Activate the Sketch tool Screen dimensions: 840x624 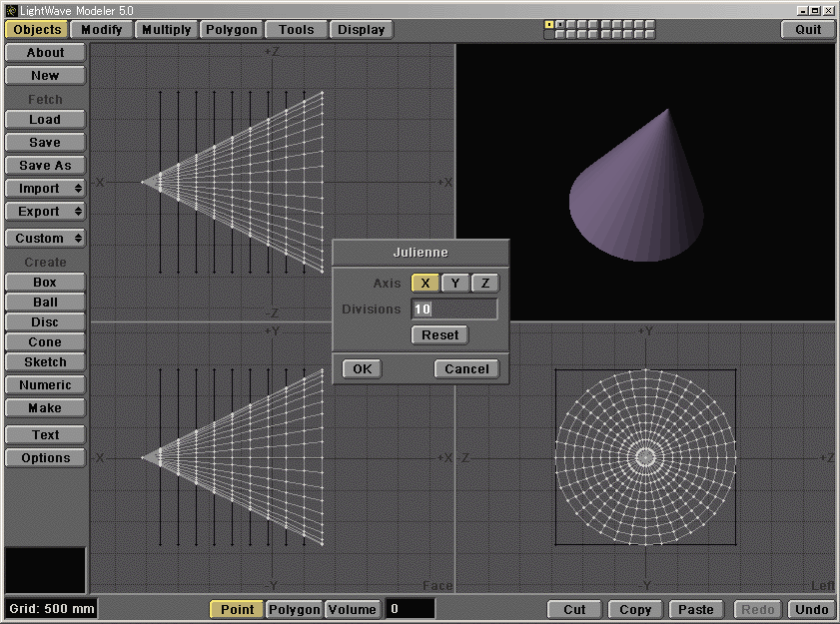pos(44,363)
